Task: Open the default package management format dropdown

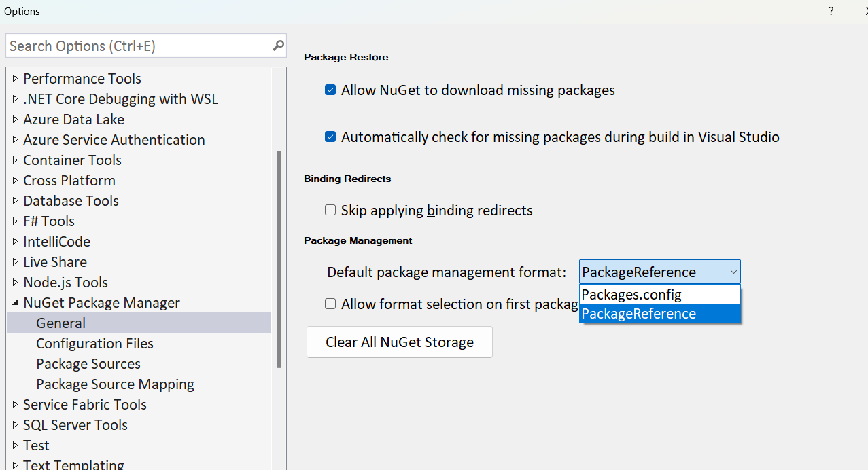Action: (733, 272)
